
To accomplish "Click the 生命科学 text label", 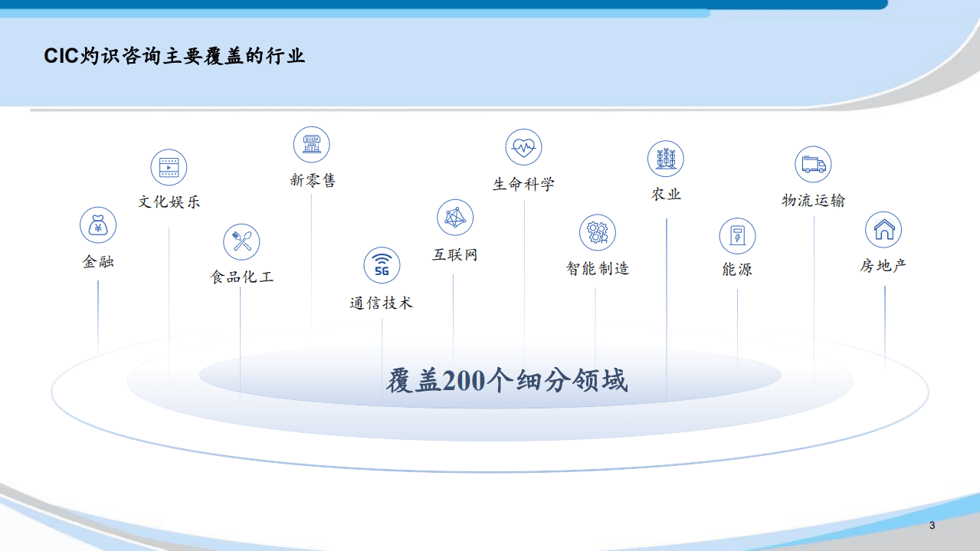I will [x=522, y=183].
